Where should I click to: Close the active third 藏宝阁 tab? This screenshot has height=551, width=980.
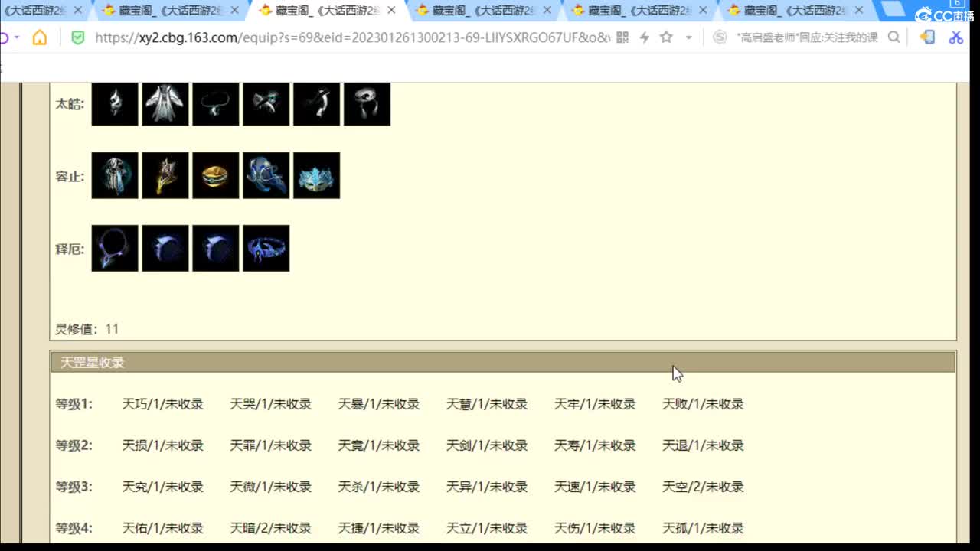pos(390,11)
